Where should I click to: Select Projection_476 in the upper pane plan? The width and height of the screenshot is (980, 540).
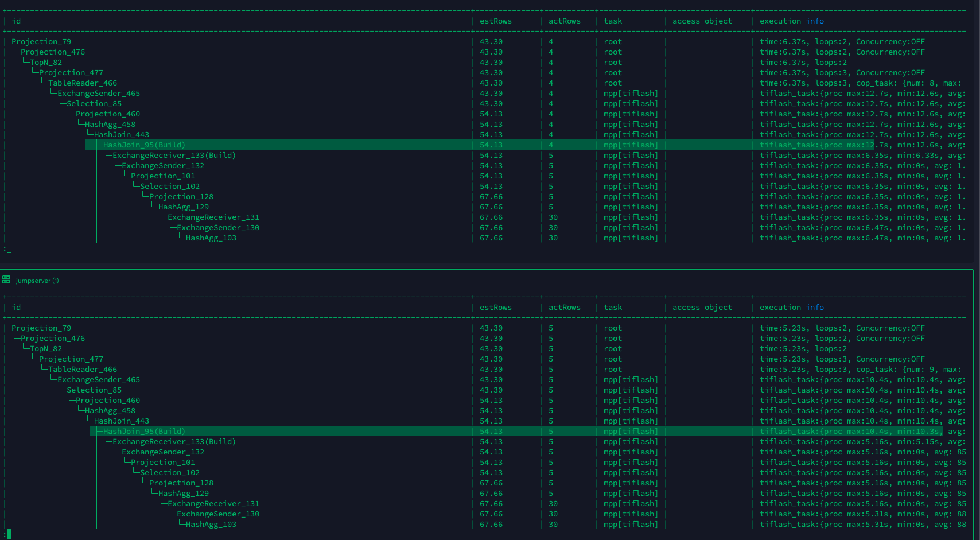53,52
